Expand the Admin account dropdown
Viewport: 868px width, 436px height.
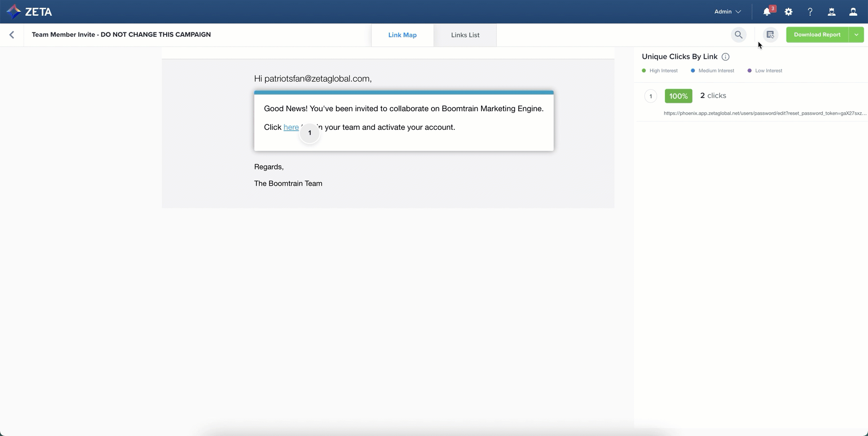coord(727,12)
